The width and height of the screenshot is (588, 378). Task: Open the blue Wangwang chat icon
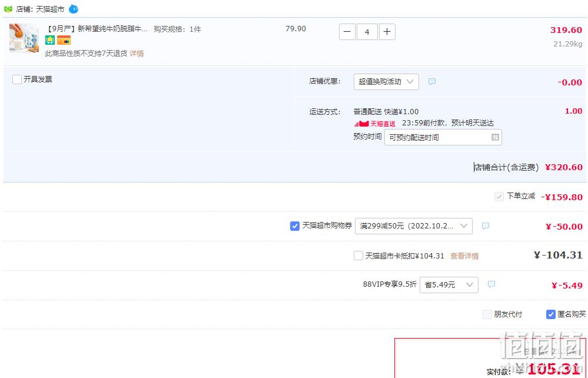coord(74,9)
